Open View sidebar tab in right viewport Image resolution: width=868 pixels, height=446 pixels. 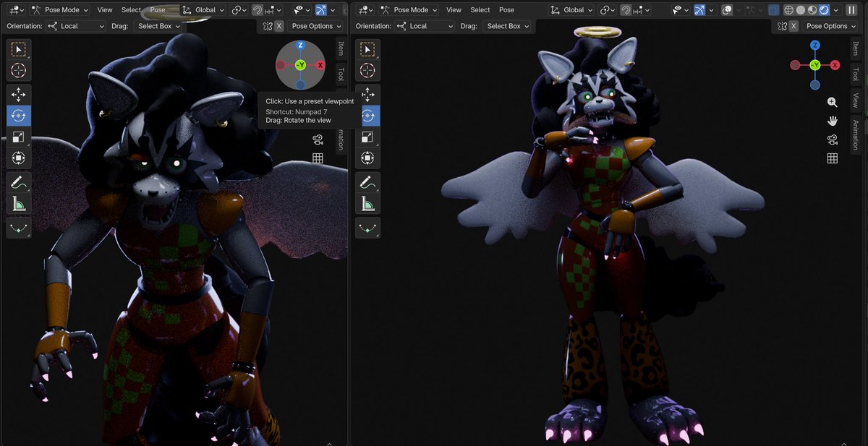[x=856, y=100]
